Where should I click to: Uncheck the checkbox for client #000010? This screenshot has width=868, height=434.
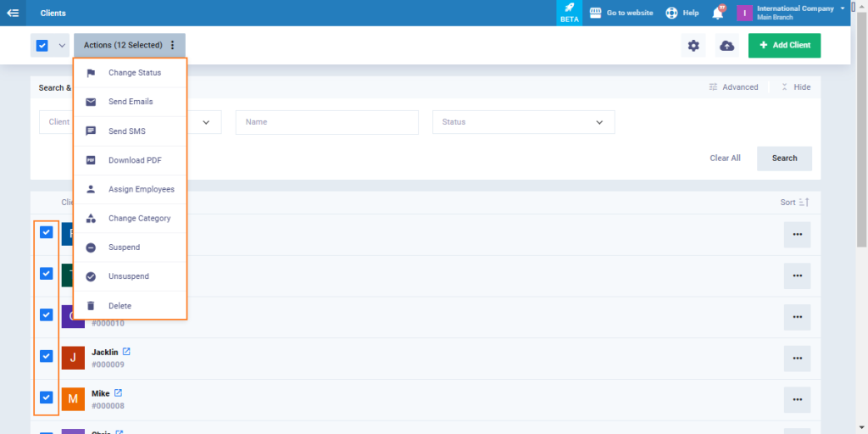point(47,314)
